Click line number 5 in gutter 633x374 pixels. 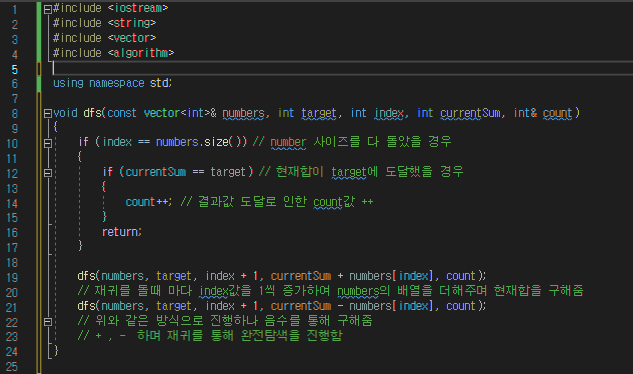point(15,69)
